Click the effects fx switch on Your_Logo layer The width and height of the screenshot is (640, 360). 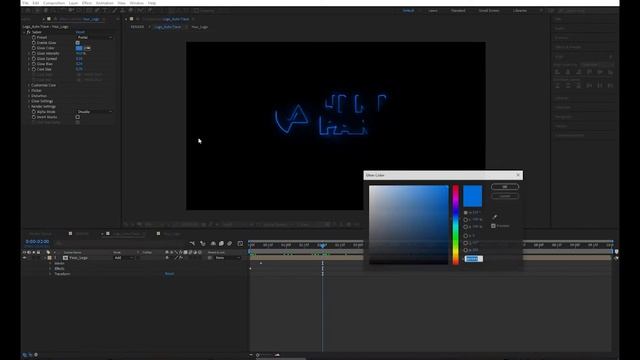[181, 258]
